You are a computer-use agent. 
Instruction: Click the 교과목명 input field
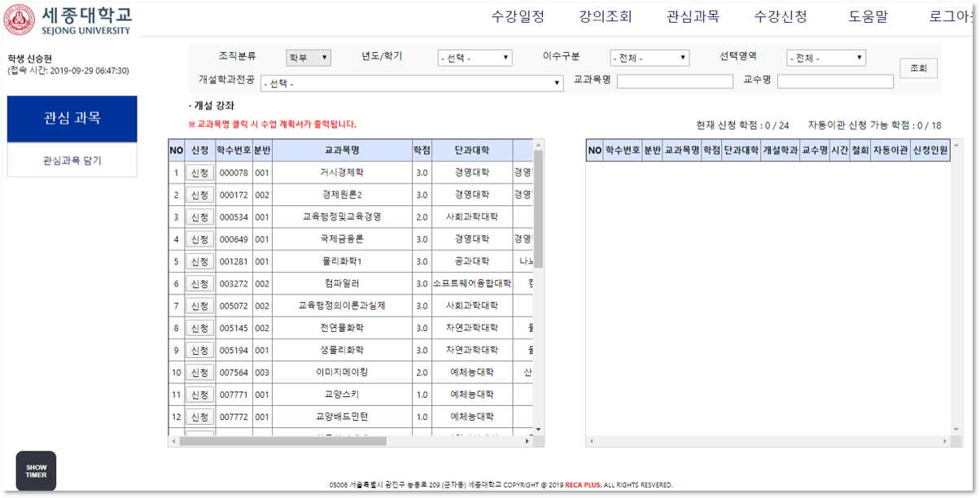click(675, 81)
